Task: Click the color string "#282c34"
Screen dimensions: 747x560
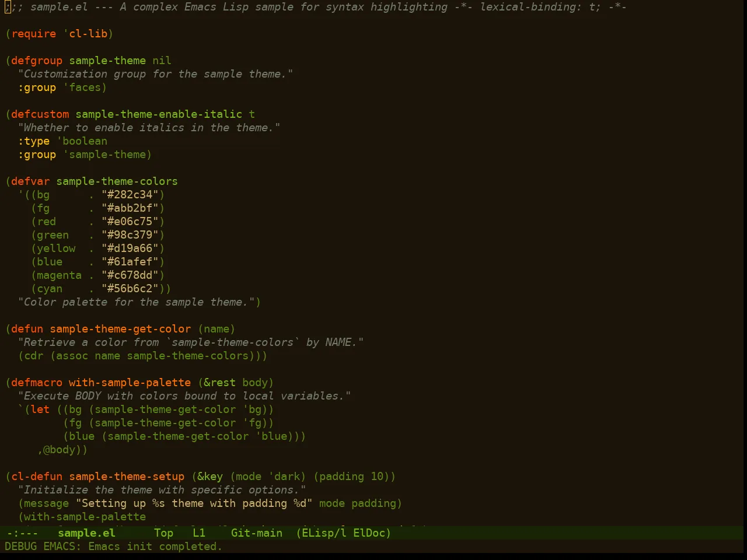Action: click(x=130, y=195)
